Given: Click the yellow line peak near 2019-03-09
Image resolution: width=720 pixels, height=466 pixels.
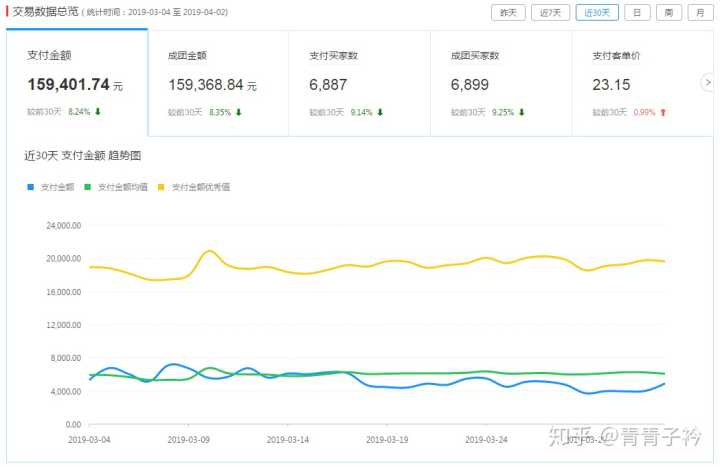Looking at the screenshot, I should point(209,251).
